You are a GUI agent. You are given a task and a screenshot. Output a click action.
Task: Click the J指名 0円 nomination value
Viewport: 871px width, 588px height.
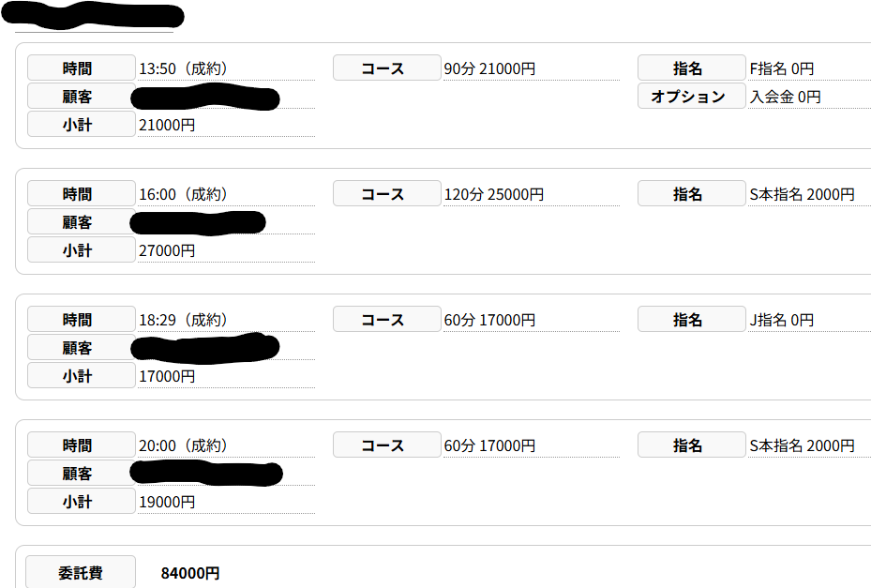click(x=781, y=320)
